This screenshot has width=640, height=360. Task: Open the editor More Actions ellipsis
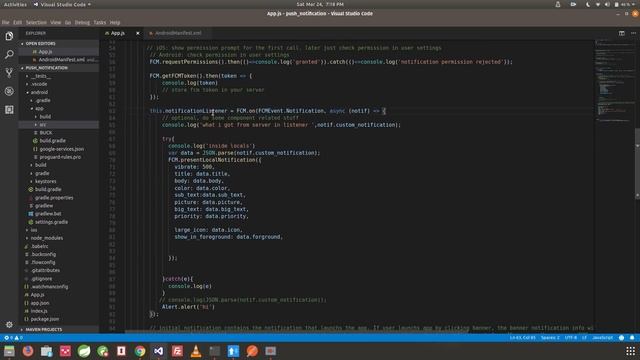tap(633, 33)
